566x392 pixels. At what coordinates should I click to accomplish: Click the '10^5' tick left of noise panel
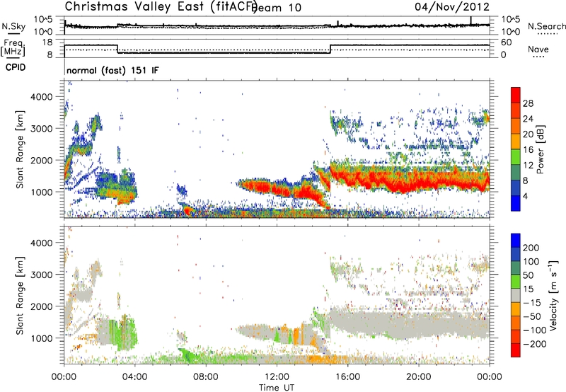point(43,19)
